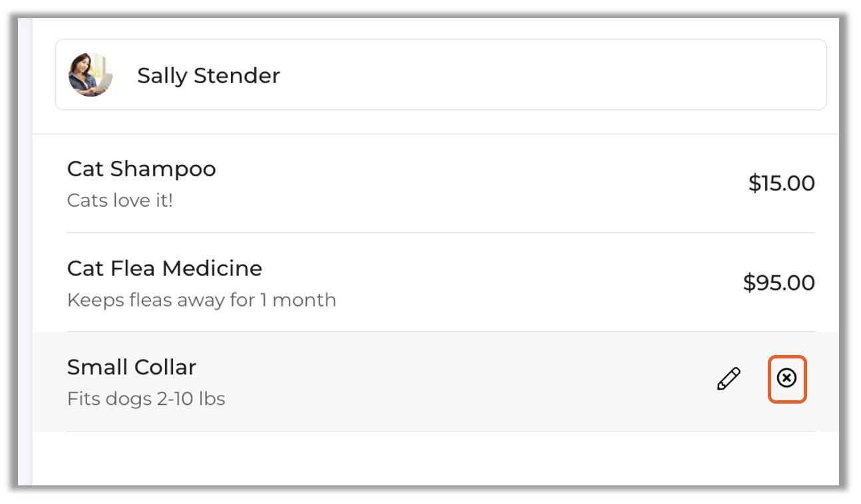The image size is (861, 504).
Task: Open the Cat Shampoo item title
Action: point(141,169)
